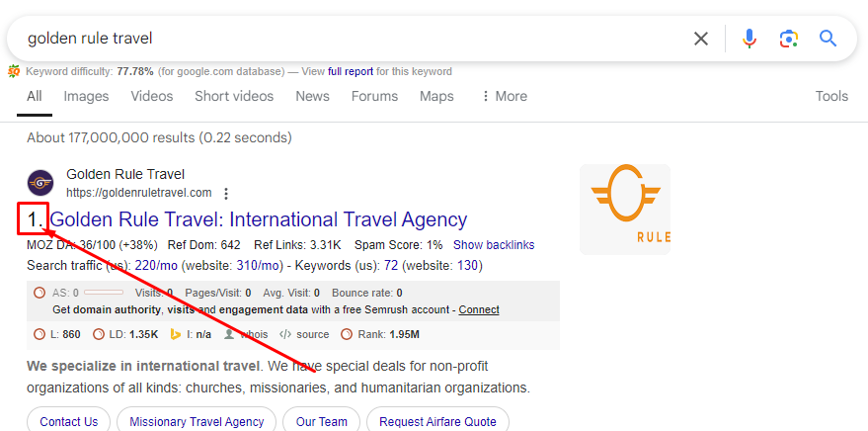Screen dimensions: 868x431
Task: View page source via code icon
Action: 285,334
